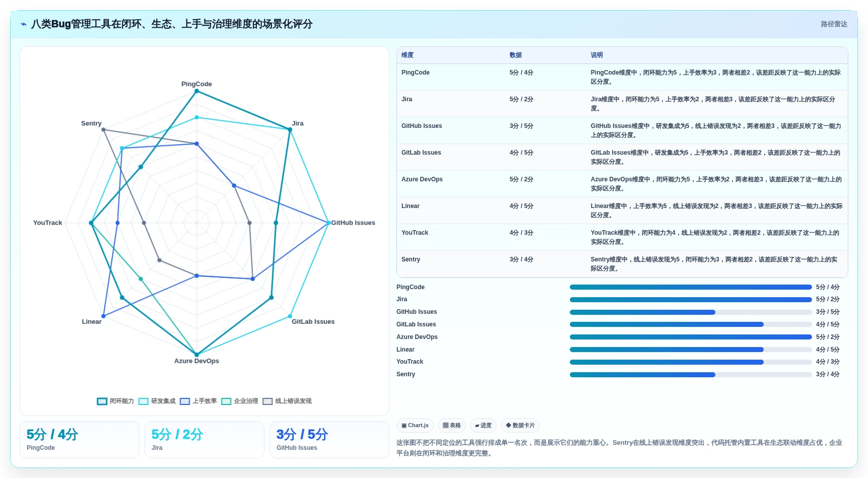Viewport: 868px width, 478px height.
Task: Click Azure DevOps cell in table
Action: click(422, 179)
